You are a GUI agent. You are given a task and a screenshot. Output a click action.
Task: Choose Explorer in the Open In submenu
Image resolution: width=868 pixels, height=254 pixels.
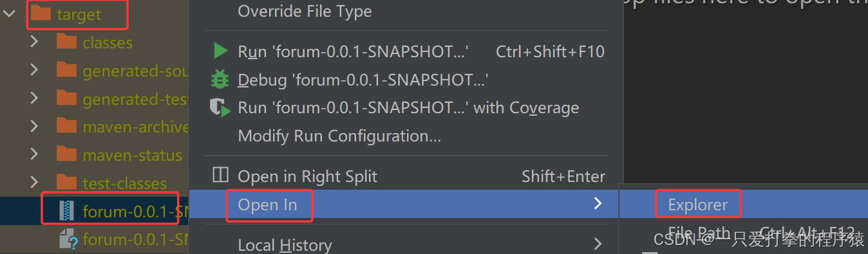tap(698, 204)
